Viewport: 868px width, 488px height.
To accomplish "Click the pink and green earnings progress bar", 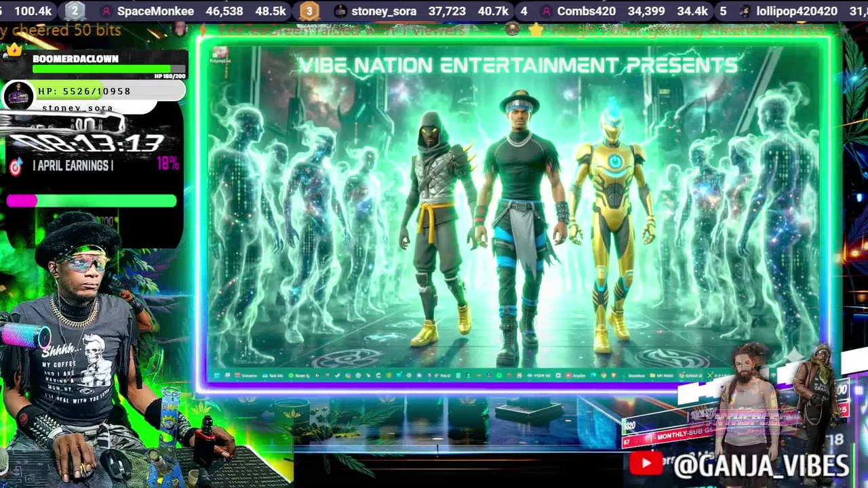I will (91, 200).
